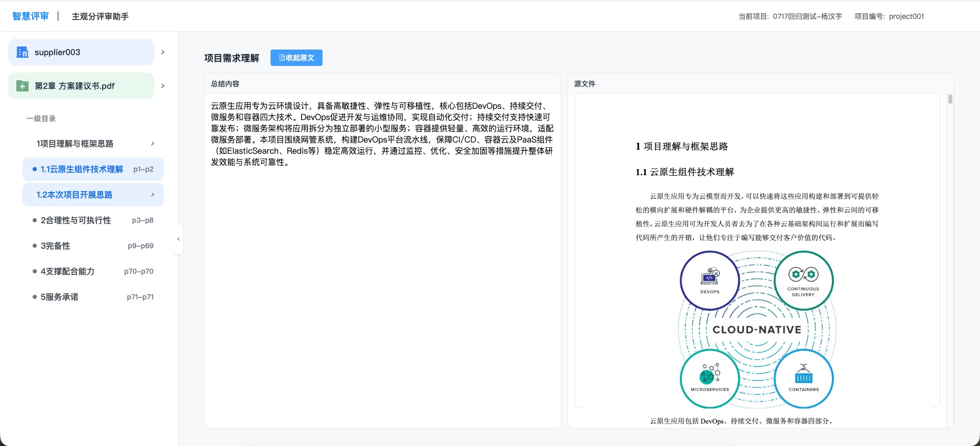The image size is (980, 446).
Task: Click the source document scrollbar thumb
Action: tap(950, 99)
